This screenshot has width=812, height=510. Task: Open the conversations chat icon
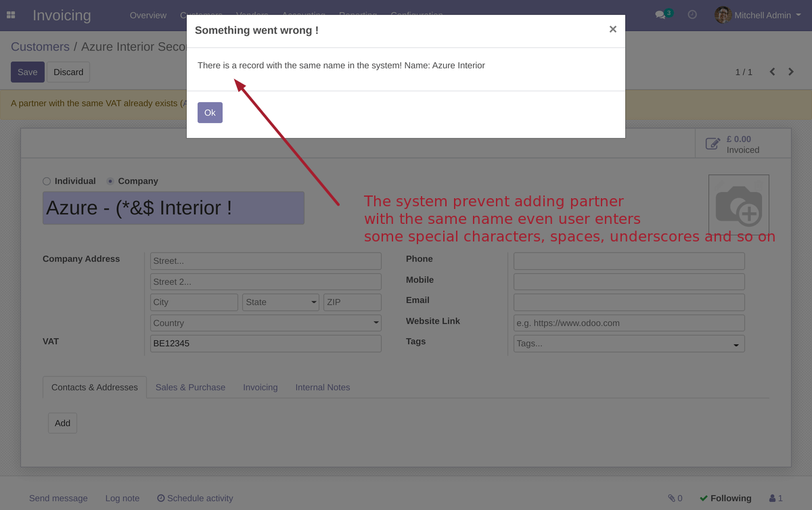click(660, 15)
